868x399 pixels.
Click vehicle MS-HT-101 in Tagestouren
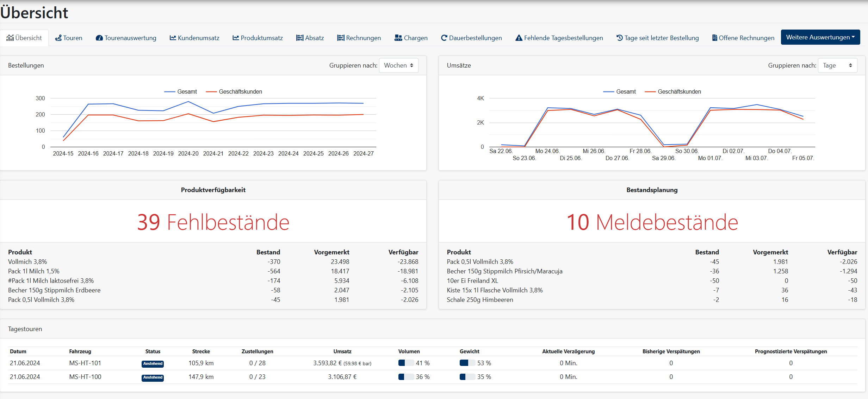(85, 363)
